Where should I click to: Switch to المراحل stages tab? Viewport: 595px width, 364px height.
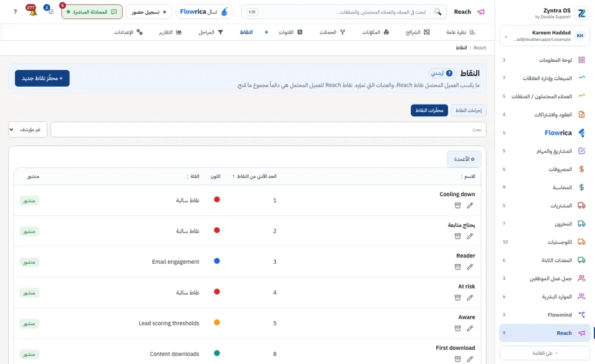[x=211, y=32]
